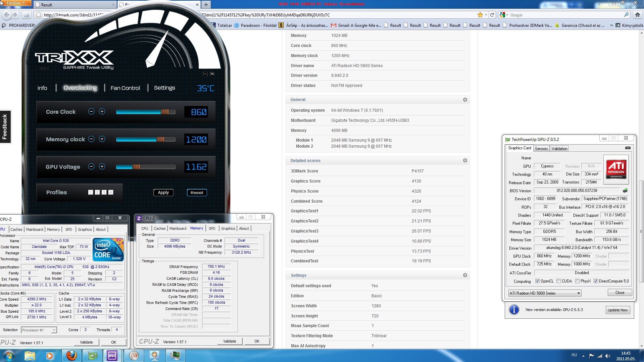Click Firefox back arrow

[x=6, y=15]
